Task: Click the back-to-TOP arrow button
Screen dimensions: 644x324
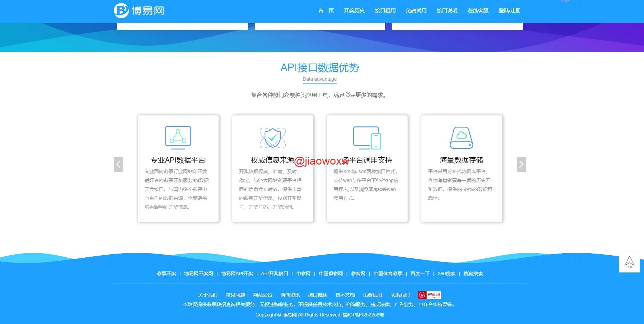Action: point(629,262)
